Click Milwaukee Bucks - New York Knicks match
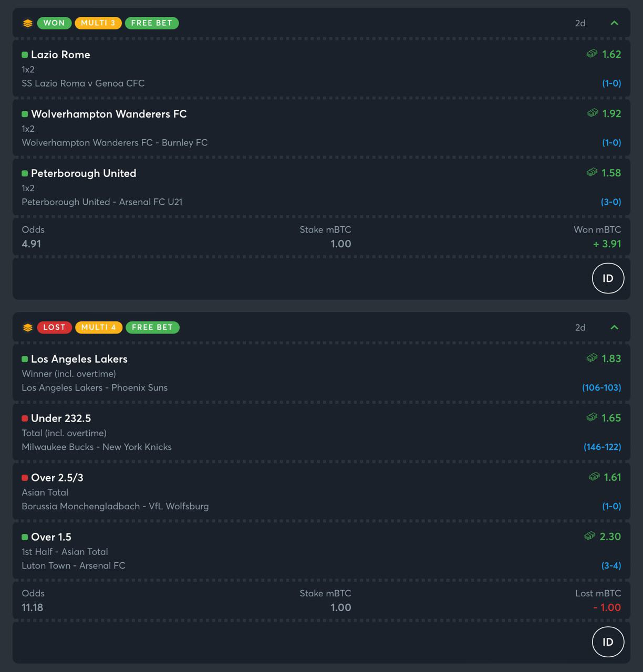643x672 pixels. [97, 447]
